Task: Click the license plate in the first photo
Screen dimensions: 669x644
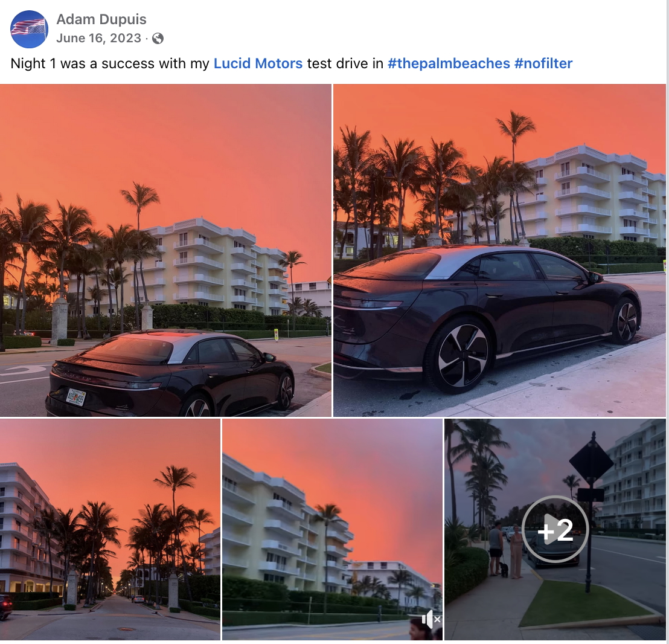Action: pos(76,398)
